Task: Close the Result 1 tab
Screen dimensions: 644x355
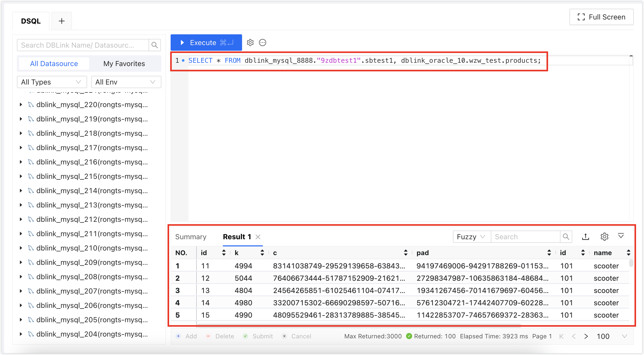Action: click(x=258, y=237)
